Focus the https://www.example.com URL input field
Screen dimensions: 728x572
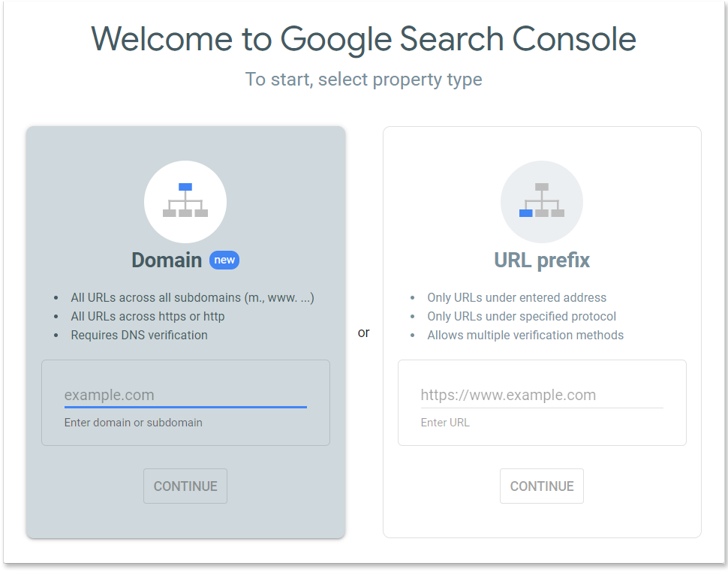[542, 395]
